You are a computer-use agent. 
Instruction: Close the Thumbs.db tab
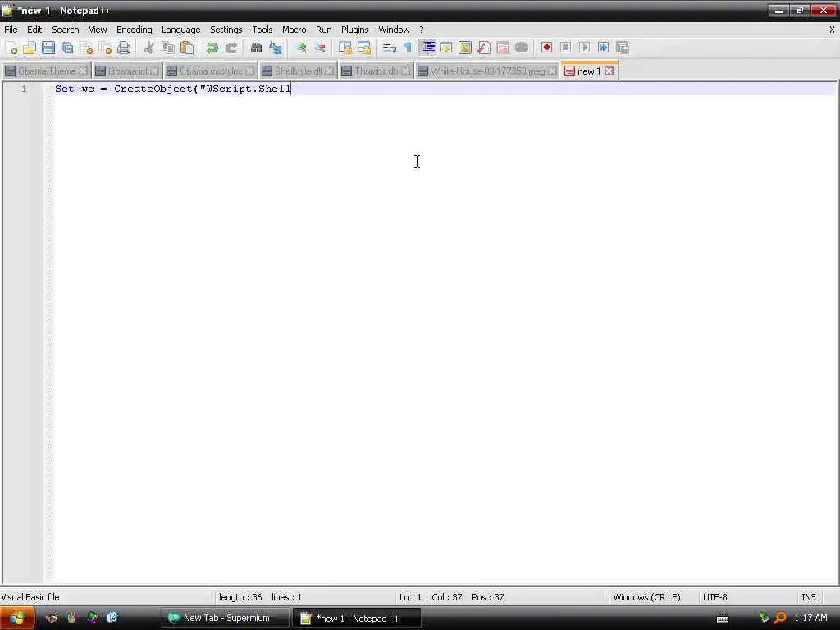click(x=405, y=71)
